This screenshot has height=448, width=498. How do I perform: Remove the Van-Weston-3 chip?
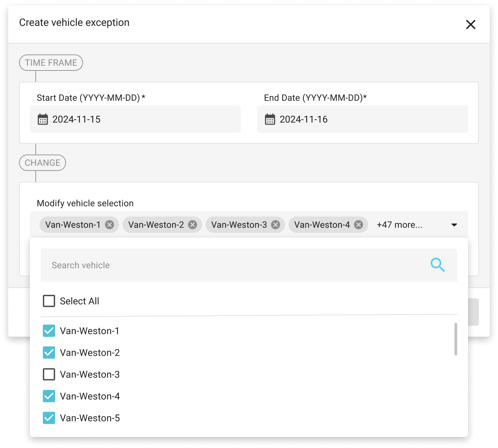[276, 225]
